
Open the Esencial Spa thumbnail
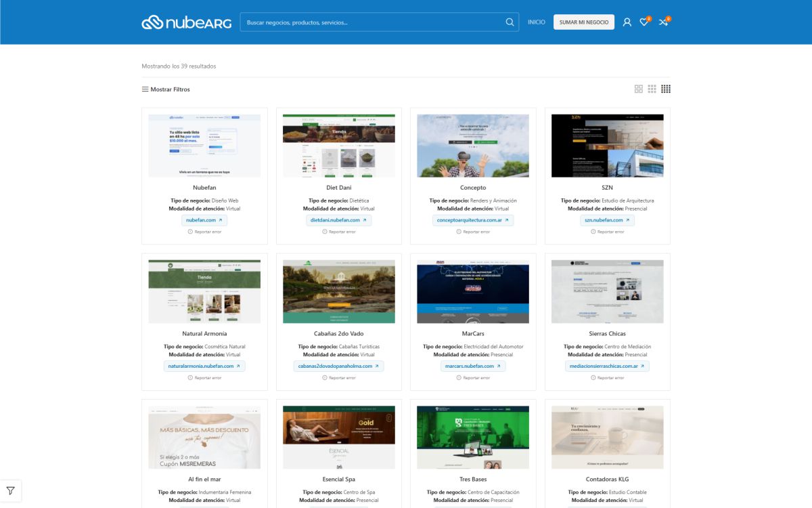pyautogui.click(x=338, y=438)
